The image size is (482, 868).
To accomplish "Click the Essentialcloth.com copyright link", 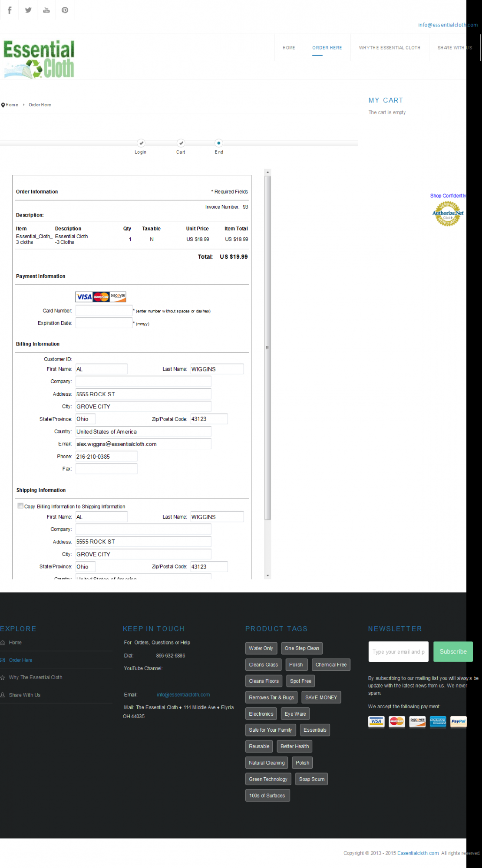I will [x=418, y=853].
